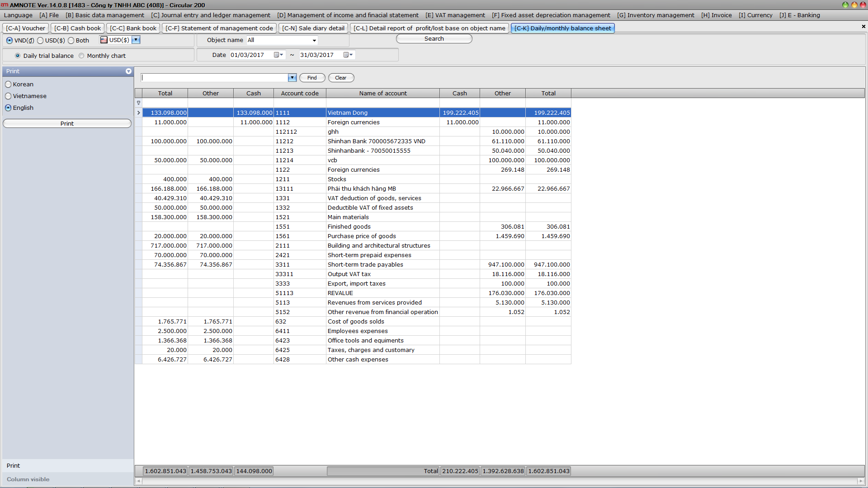The height and width of the screenshot is (488, 868).
Task: Select the Monthly chart radio option
Action: [x=81, y=56]
